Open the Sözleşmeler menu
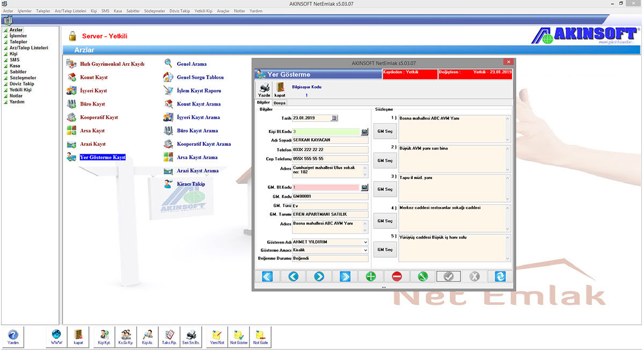 155,10
